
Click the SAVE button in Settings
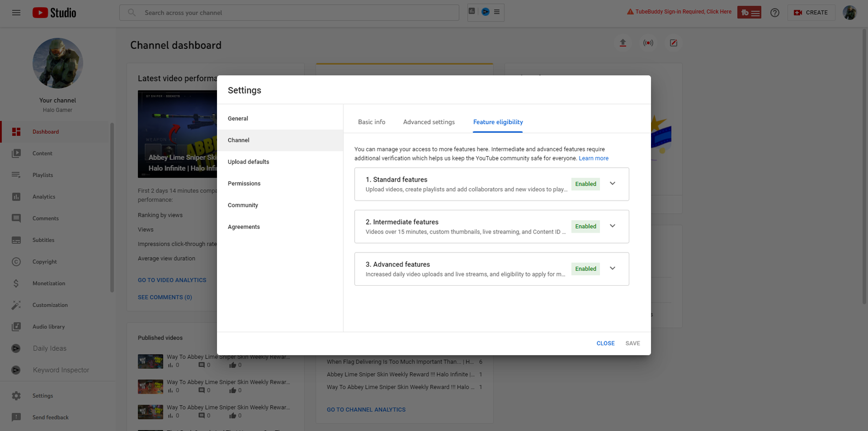tap(633, 343)
